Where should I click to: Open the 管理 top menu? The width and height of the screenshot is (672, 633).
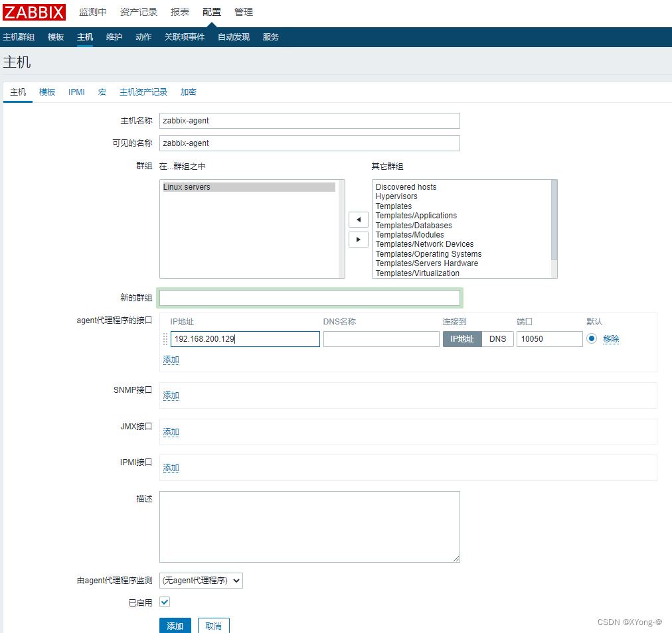(x=244, y=12)
